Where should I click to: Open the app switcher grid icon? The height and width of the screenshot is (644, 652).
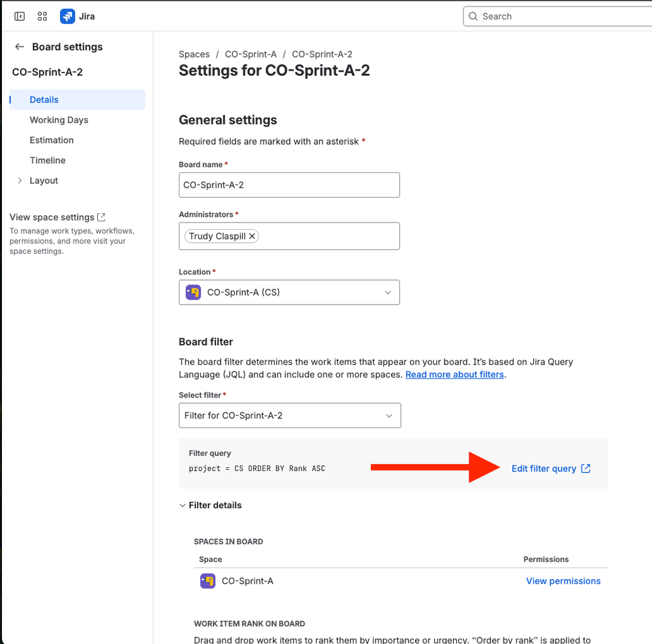[x=42, y=16]
